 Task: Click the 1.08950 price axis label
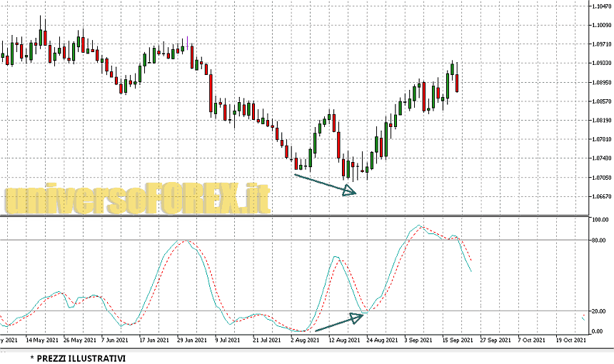pos(601,82)
